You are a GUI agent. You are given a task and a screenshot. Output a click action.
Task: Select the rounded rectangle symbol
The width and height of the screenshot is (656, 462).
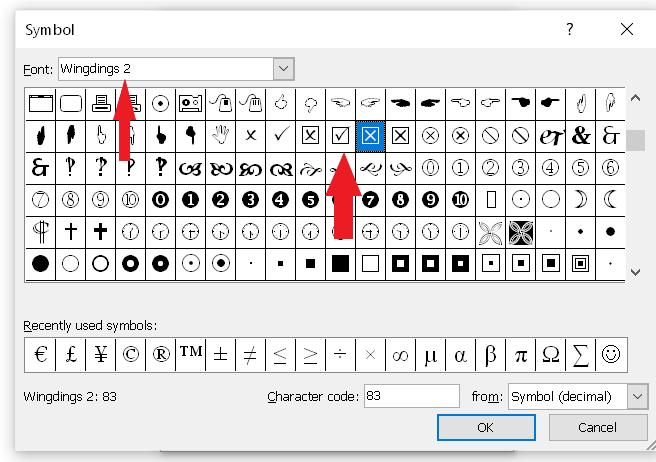(71, 103)
